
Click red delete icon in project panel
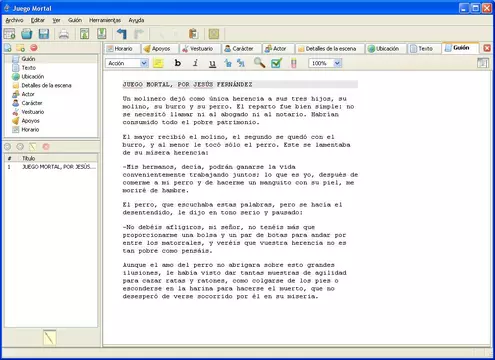(x=34, y=48)
